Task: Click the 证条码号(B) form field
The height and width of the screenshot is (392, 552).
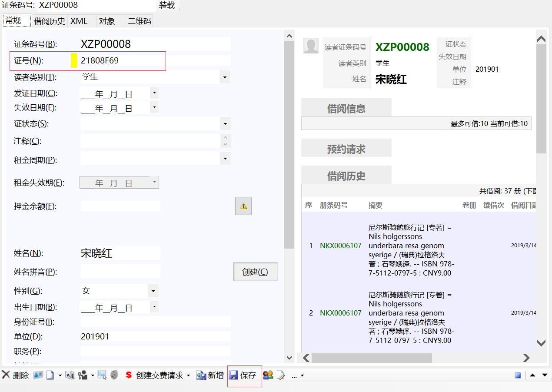Action: (x=155, y=44)
